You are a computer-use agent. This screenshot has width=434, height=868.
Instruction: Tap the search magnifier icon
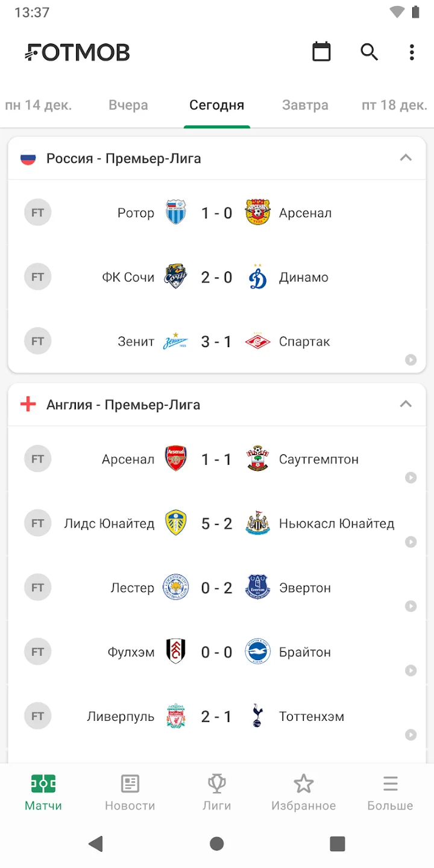[x=369, y=52]
